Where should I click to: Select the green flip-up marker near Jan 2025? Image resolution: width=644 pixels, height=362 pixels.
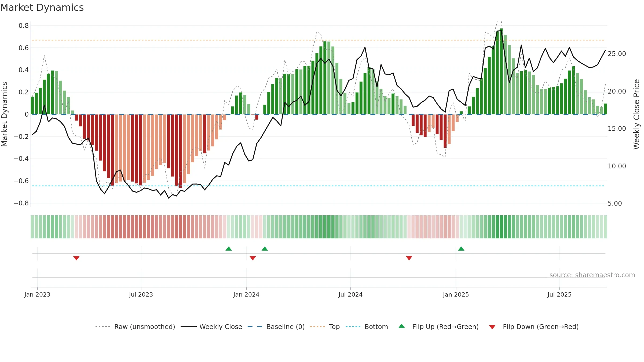[x=461, y=249]
